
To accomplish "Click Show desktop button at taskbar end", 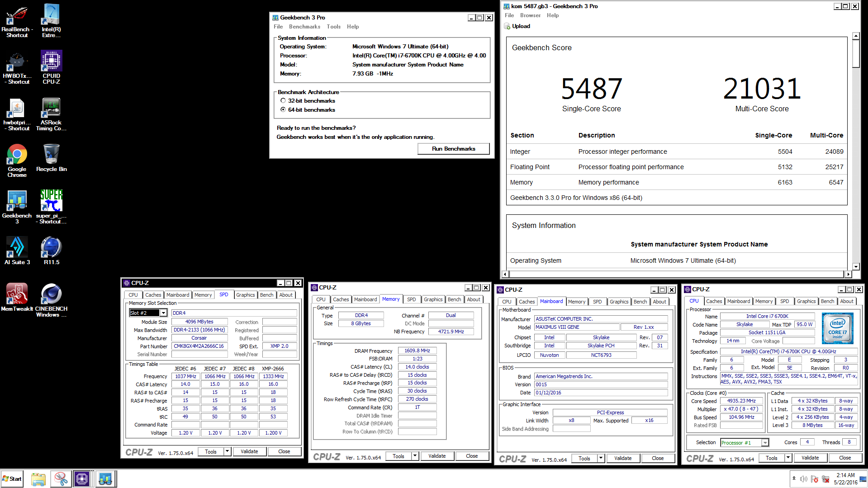I will pos(863,479).
